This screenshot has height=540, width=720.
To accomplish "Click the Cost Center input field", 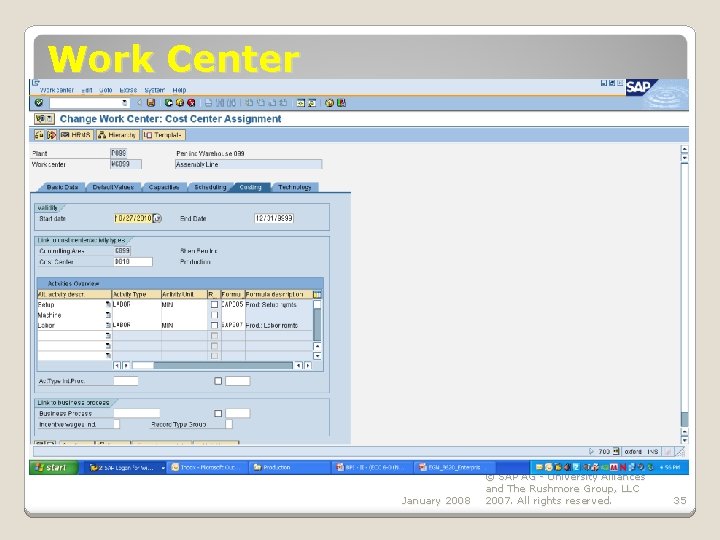I will coord(133,262).
